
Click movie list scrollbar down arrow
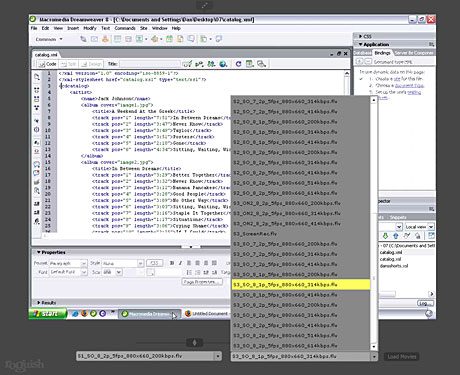coord(374,347)
